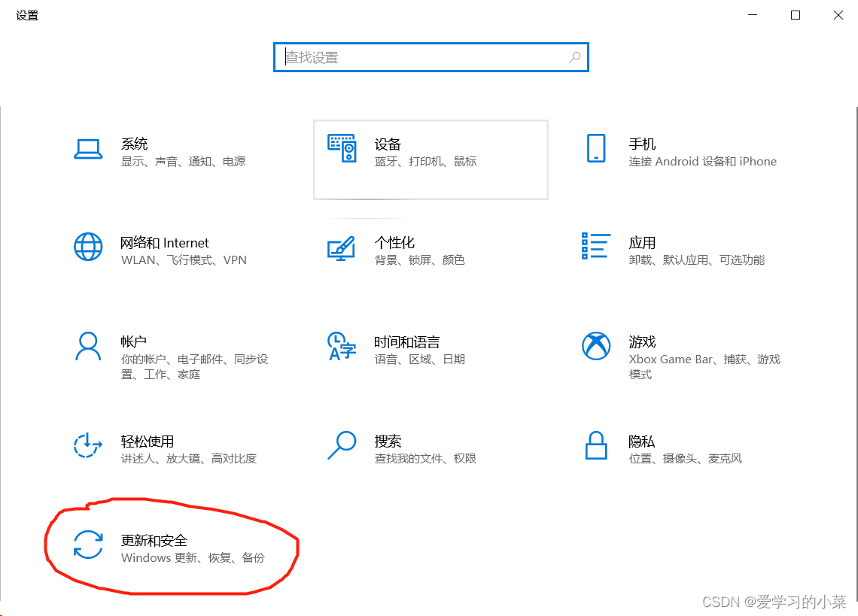This screenshot has width=858, height=616.
Task: Open 更新和安全 settings title
Action: click(154, 541)
